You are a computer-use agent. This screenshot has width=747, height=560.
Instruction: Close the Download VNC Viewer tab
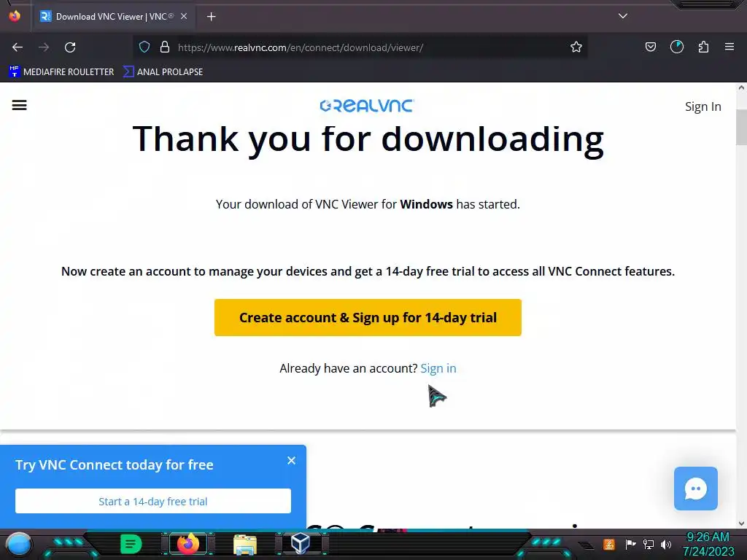pyautogui.click(x=184, y=16)
